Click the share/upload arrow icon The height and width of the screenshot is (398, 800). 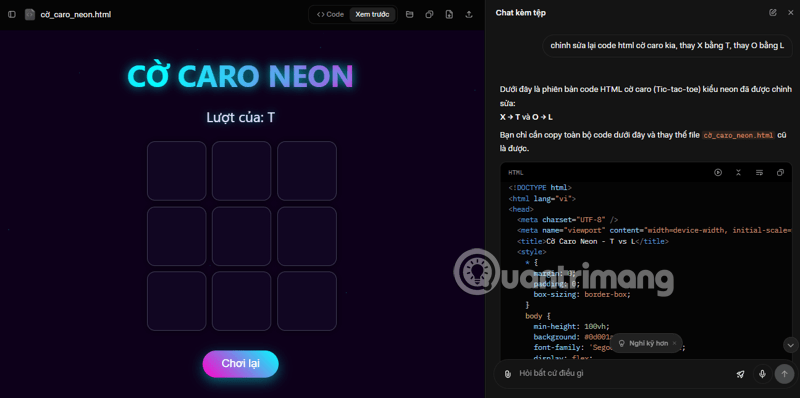[469, 14]
